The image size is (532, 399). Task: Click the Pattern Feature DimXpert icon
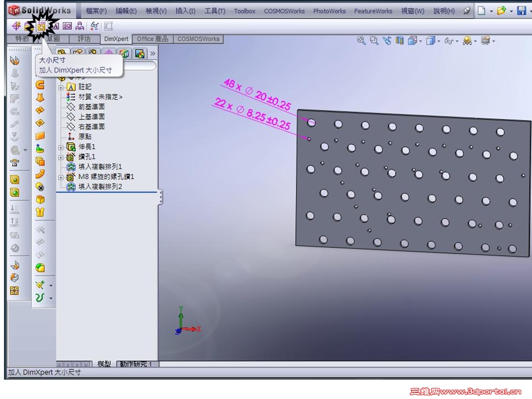coord(80,26)
